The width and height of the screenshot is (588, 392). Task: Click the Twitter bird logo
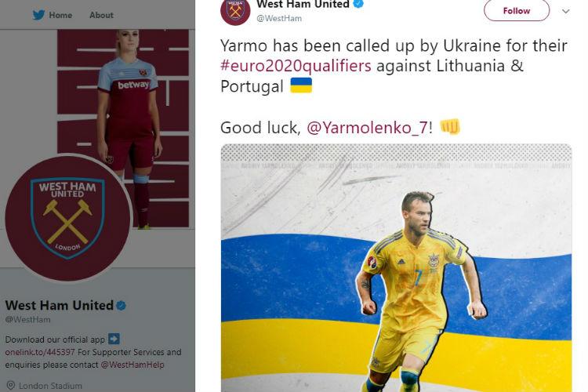[x=38, y=15]
